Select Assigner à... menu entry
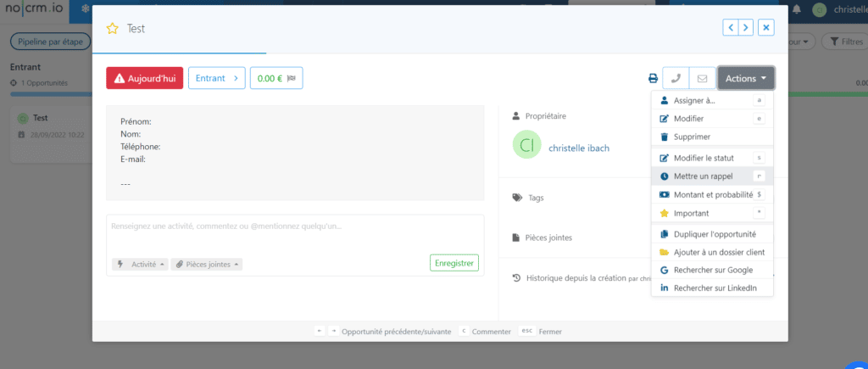Screen dimensions: 868x369 (712, 101)
